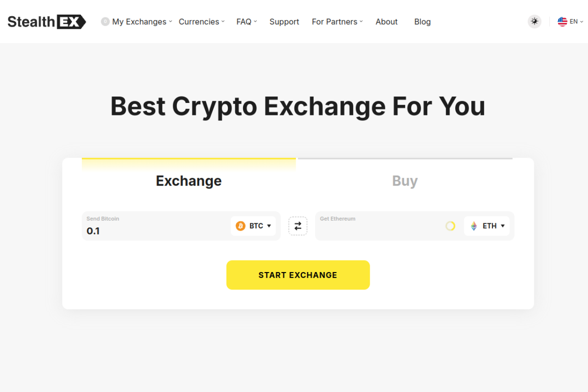This screenshot has width=588, height=392.
Task: Toggle the dark/light theme sun icon
Action: pyautogui.click(x=534, y=22)
